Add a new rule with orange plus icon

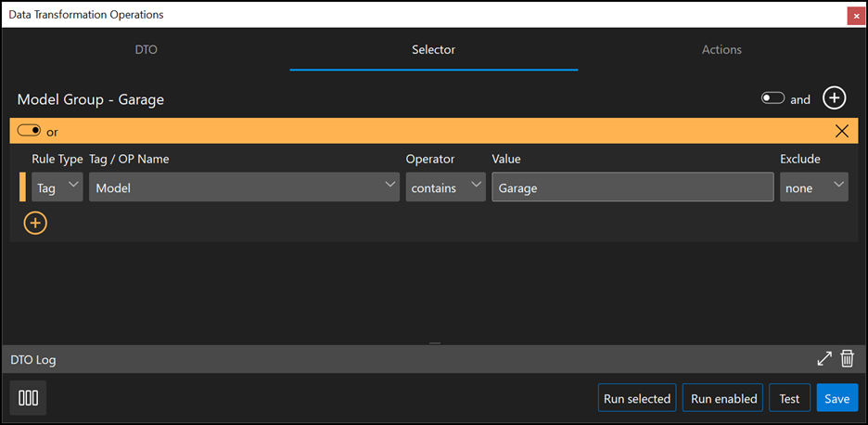[35, 224]
